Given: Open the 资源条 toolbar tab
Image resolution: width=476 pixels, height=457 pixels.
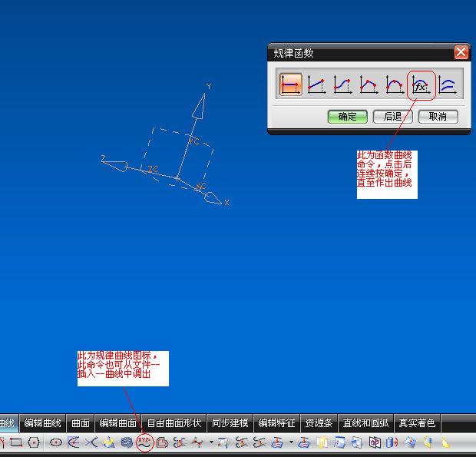Looking at the screenshot, I should [x=319, y=423].
